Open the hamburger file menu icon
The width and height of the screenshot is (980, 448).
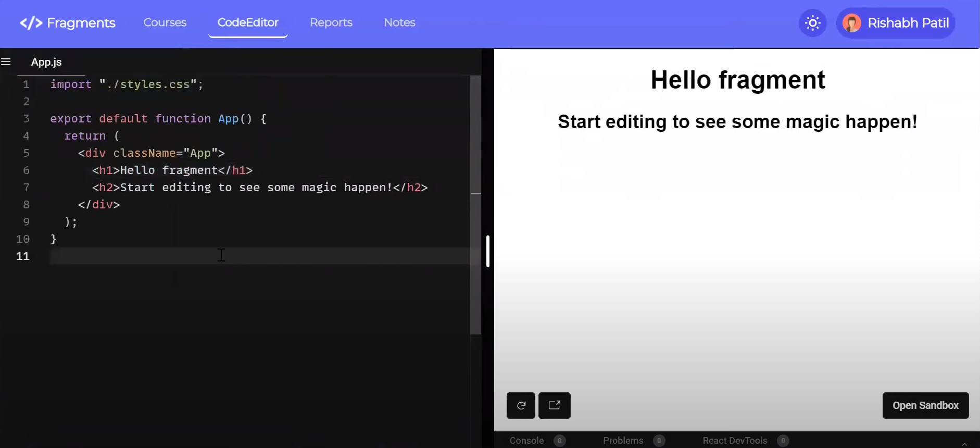pyautogui.click(x=6, y=62)
